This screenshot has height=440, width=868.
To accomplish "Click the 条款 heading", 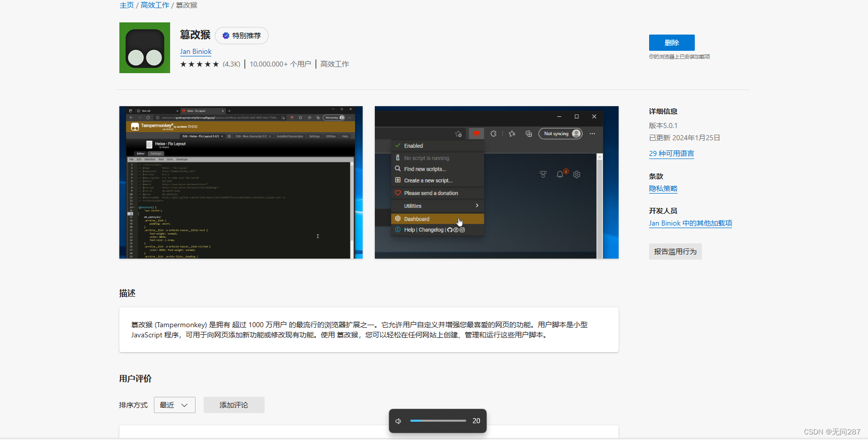I will [656, 176].
